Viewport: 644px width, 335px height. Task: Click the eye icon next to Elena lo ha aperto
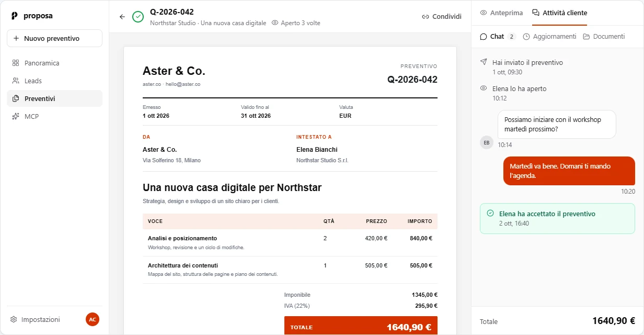[x=484, y=88]
